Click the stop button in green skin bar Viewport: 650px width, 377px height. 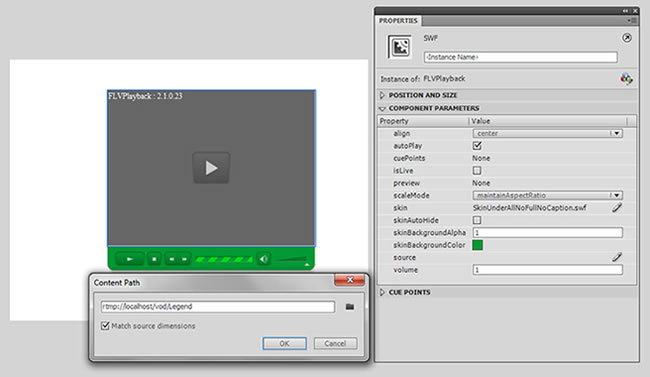[154, 259]
